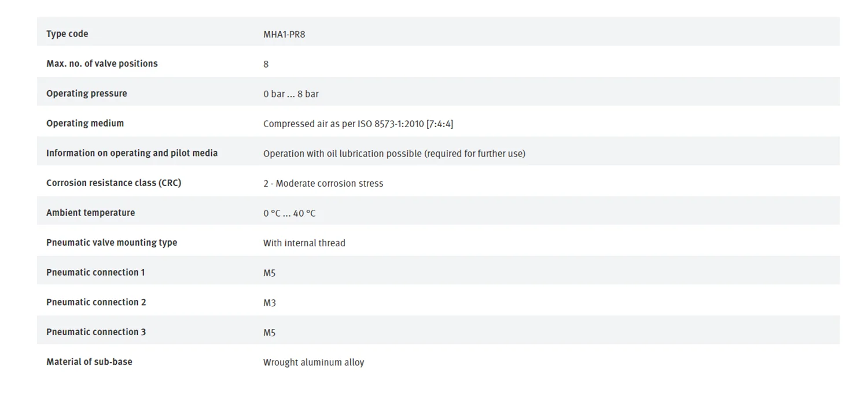Click the Wrought aluminum alloy value
The image size is (868, 393).
coord(314,362)
